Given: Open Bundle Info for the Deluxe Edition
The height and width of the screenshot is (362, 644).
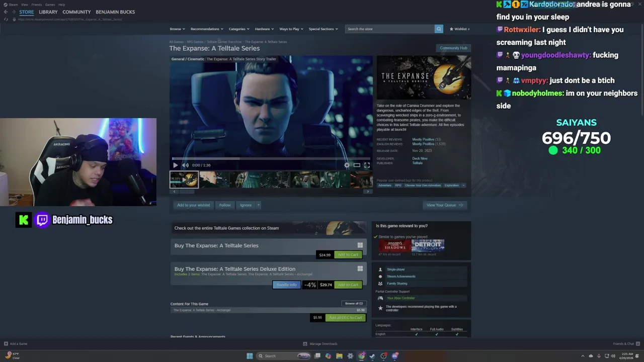Looking at the screenshot, I should 286,285.
